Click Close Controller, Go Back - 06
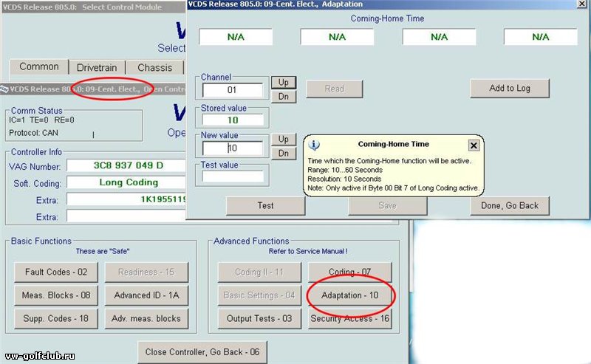This screenshot has width=591, height=364. 202,352
